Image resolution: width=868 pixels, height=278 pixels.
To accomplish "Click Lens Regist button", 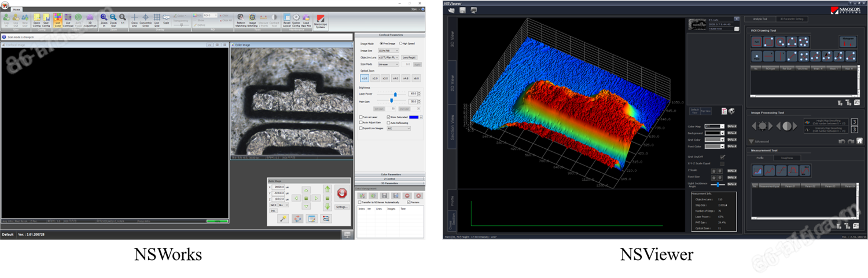I will 409,57.
